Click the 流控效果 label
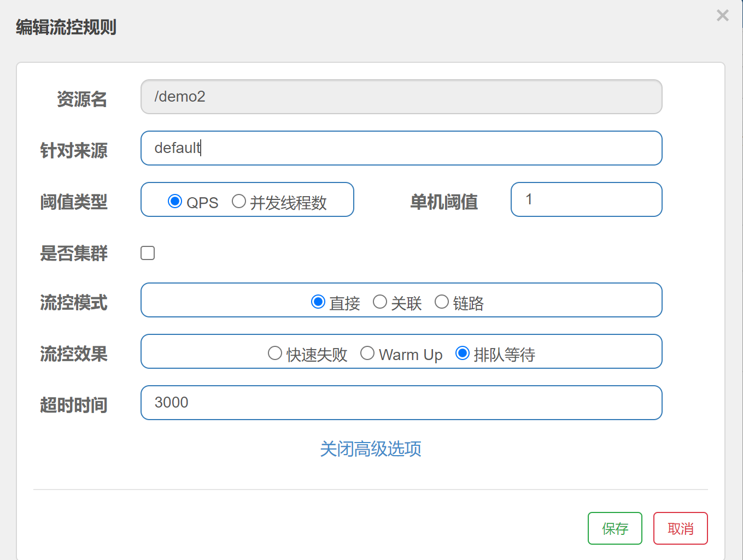This screenshot has width=743, height=560. (x=74, y=353)
